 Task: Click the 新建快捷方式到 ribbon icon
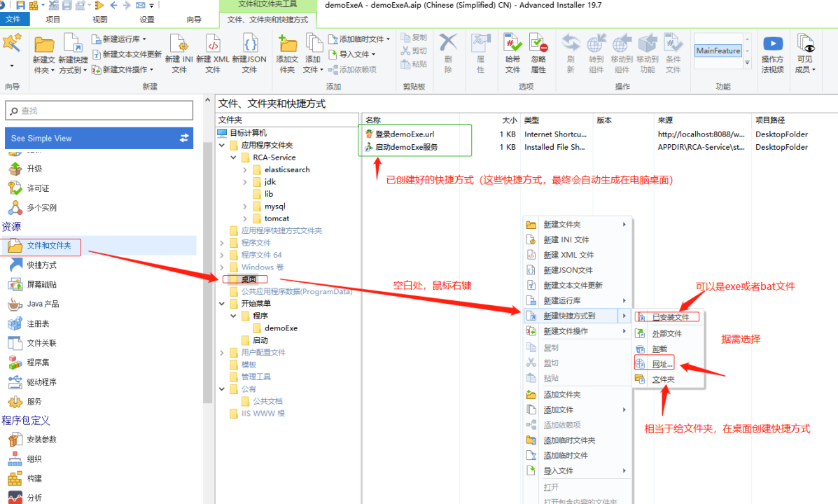pyautogui.click(x=73, y=43)
